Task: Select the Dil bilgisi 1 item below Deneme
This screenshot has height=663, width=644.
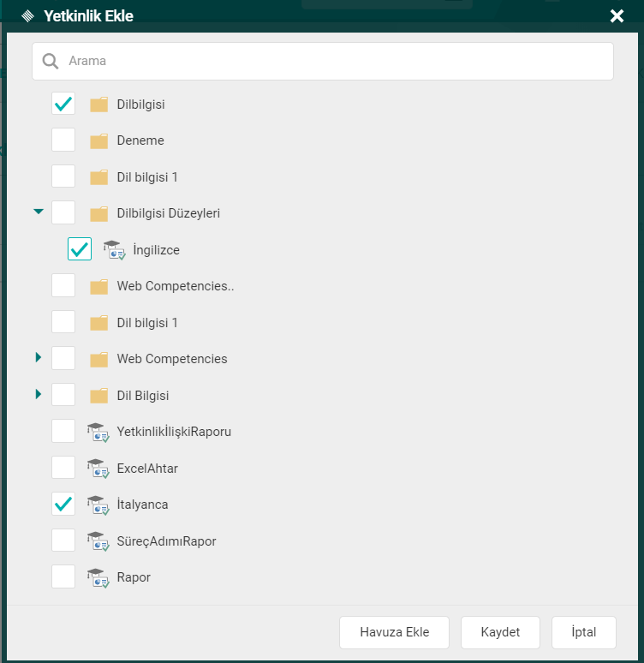Action: [147, 177]
